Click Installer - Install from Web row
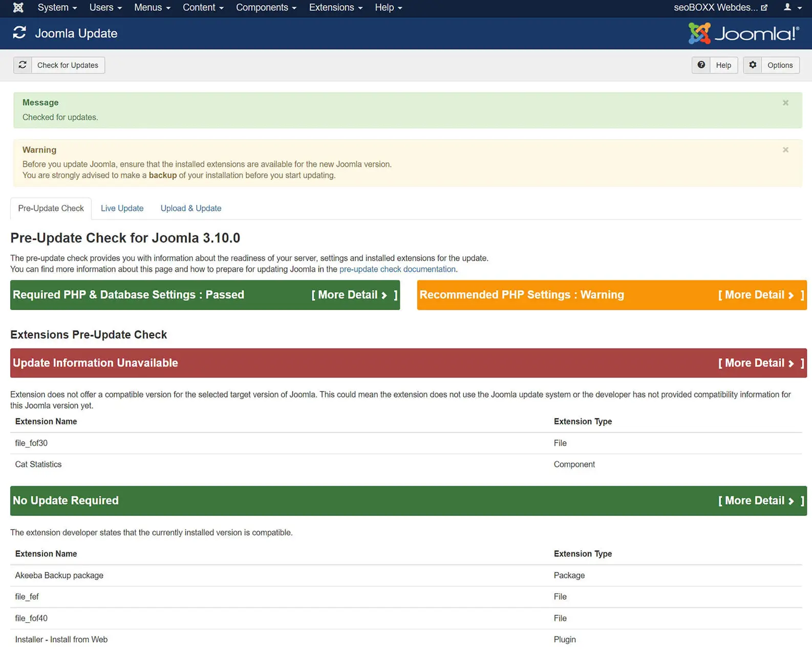This screenshot has height=655, width=812. click(406, 640)
